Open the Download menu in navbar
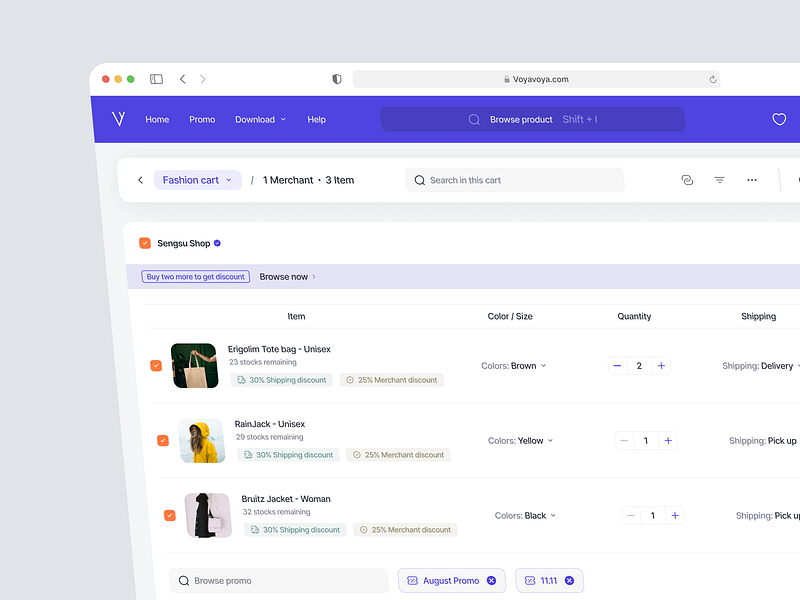 (x=260, y=119)
